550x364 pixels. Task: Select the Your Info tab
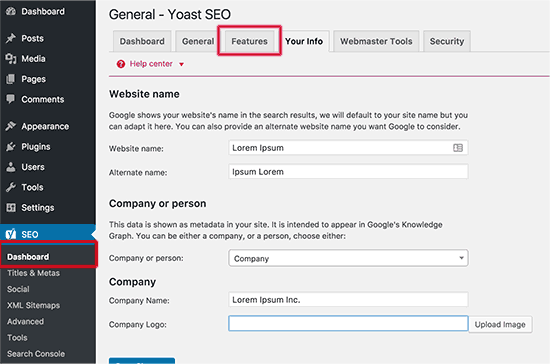tap(304, 41)
